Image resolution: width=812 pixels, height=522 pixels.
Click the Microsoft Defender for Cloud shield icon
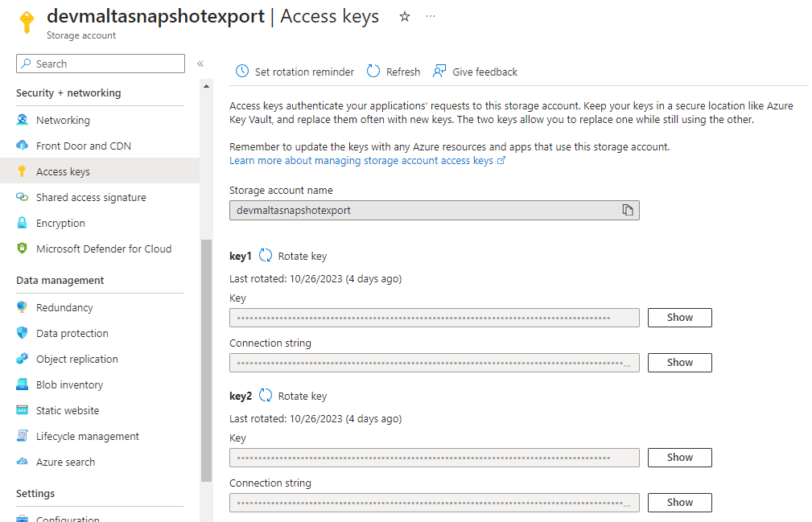pyautogui.click(x=23, y=249)
